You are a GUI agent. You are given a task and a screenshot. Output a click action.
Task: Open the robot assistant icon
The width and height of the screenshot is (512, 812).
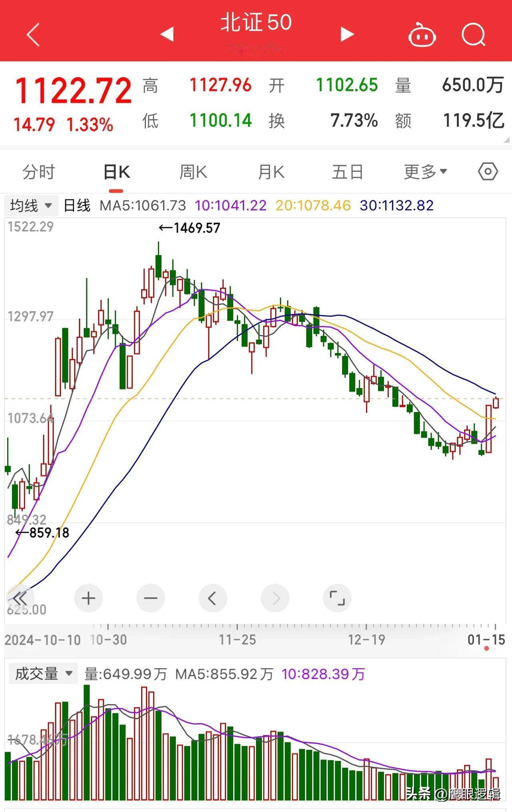click(x=422, y=35)
